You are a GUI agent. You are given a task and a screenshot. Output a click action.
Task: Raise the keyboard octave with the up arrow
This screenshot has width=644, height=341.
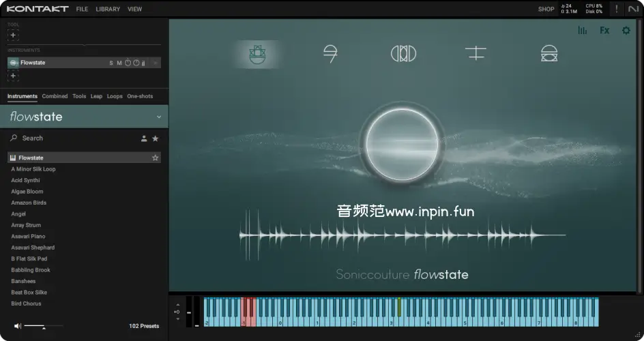[x=177, y=305]
